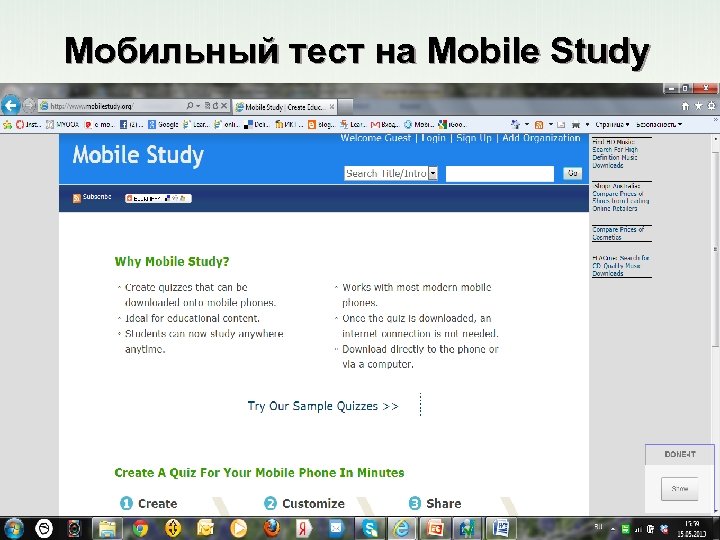
Task: Open Find HD Music ad link
Action: (x=615, y=153)
